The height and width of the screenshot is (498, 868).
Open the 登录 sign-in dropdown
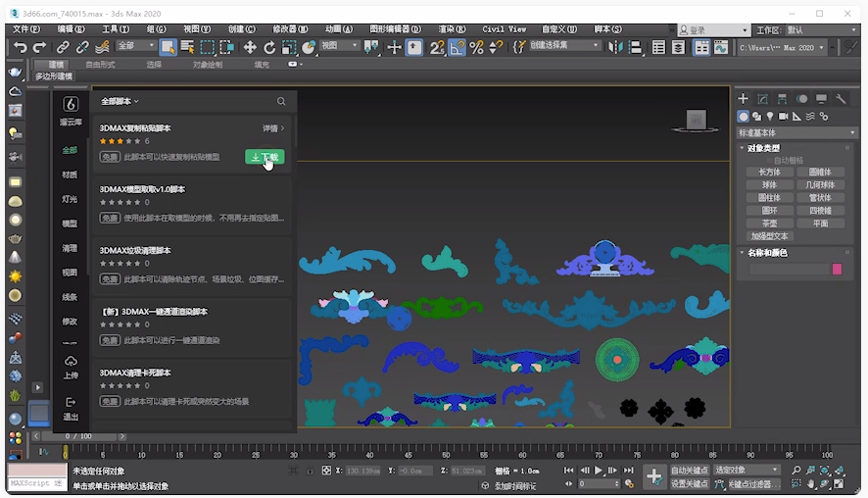tap(714, 30)
